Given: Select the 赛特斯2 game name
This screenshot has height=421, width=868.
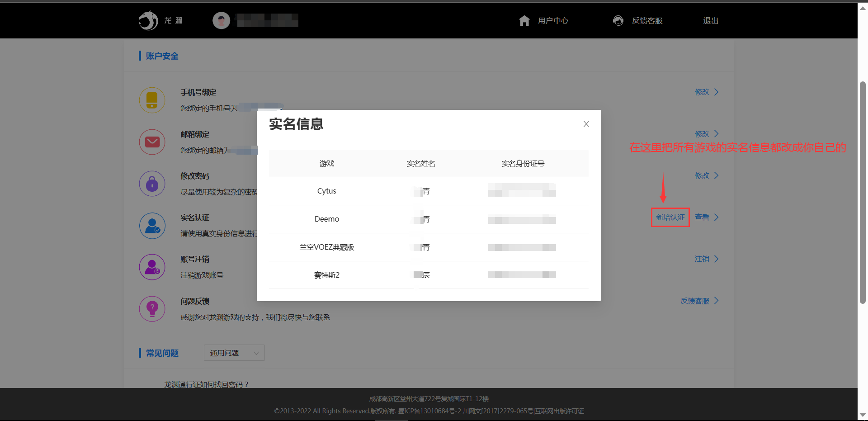Looking at the screenshot, I should (327, 275).
